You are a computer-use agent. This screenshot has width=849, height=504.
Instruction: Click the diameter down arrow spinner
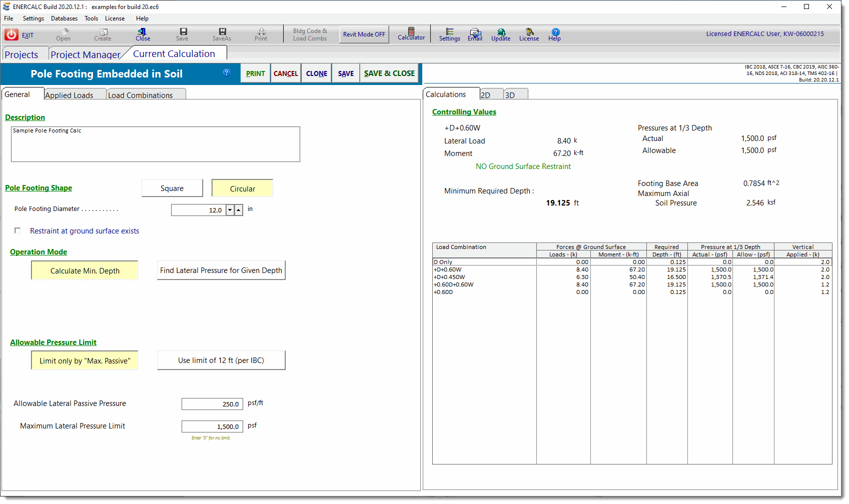click(230, 210)
